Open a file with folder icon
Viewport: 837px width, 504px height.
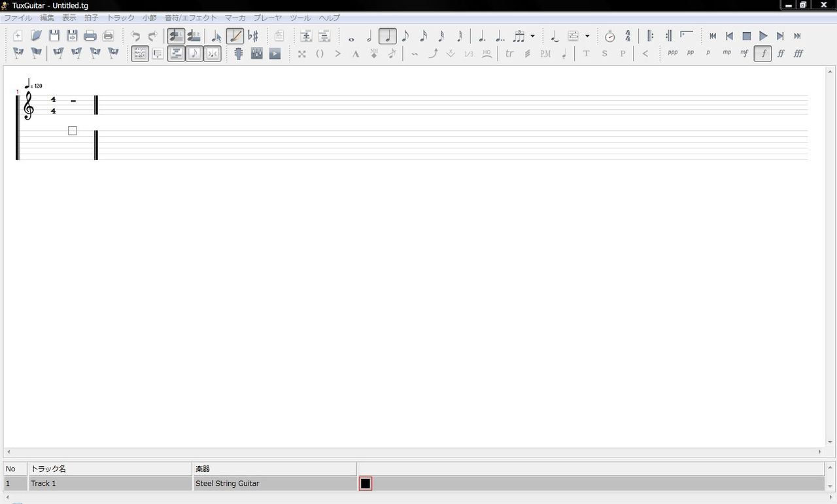click(36, 36)
